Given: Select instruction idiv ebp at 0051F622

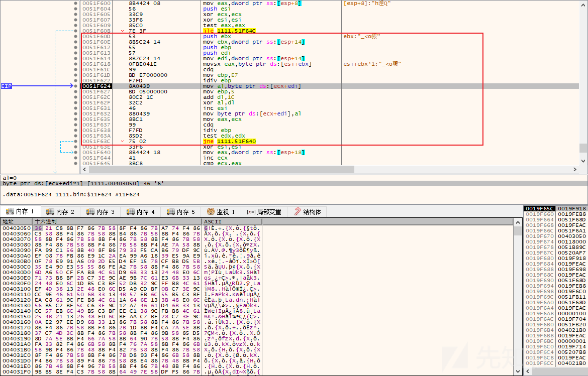Looking at the screenshot, I should tap(218, 80).
